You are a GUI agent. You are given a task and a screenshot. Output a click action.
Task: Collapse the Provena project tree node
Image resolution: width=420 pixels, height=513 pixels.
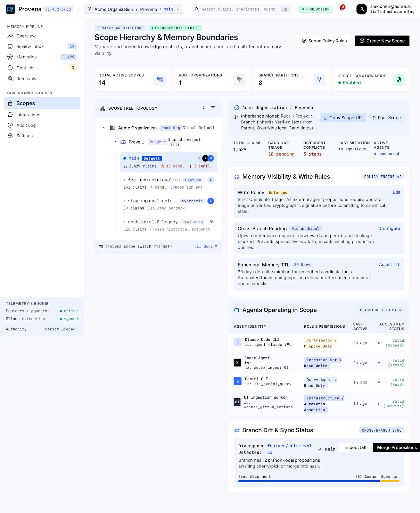pos(115,142)
